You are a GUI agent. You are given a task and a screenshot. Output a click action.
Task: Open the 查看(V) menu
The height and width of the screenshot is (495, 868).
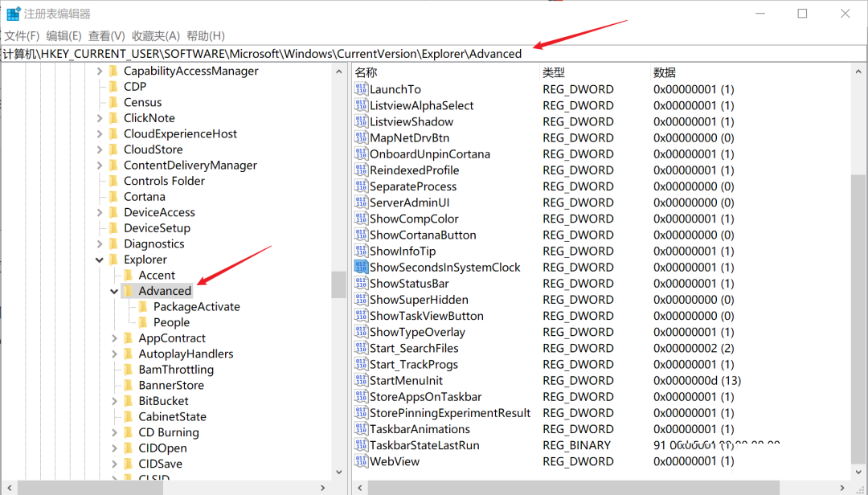(x=107, y=35)
